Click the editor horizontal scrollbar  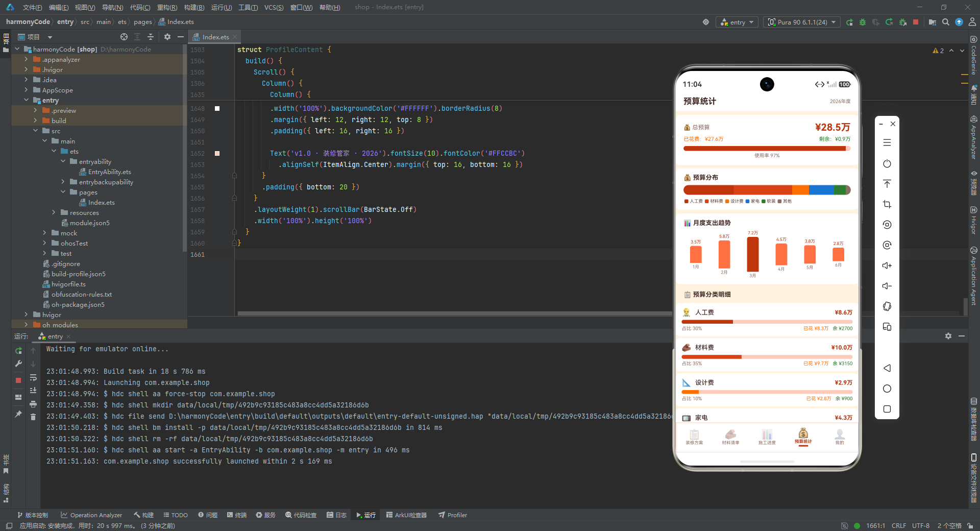coord(454,313)
